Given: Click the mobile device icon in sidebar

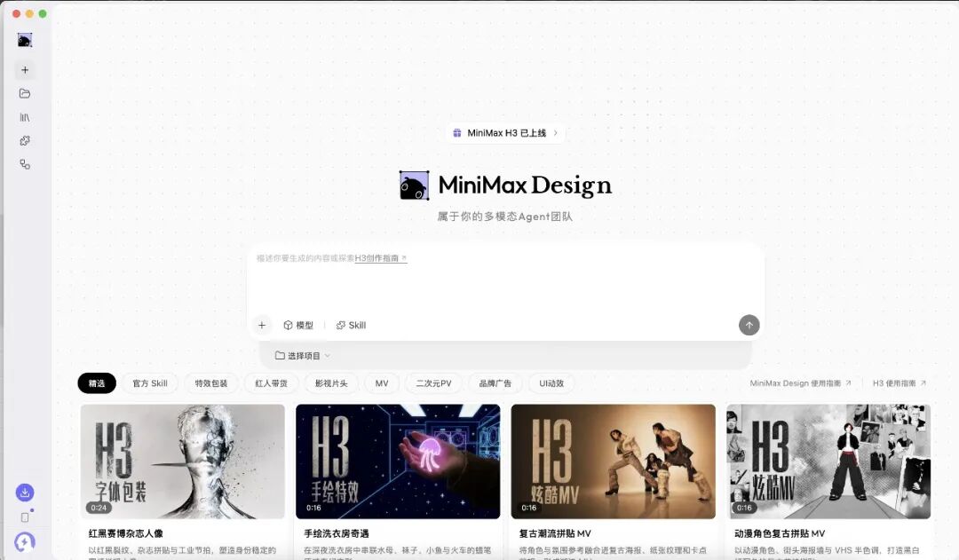Looking at the screenshot, I should tap(25, 517).
